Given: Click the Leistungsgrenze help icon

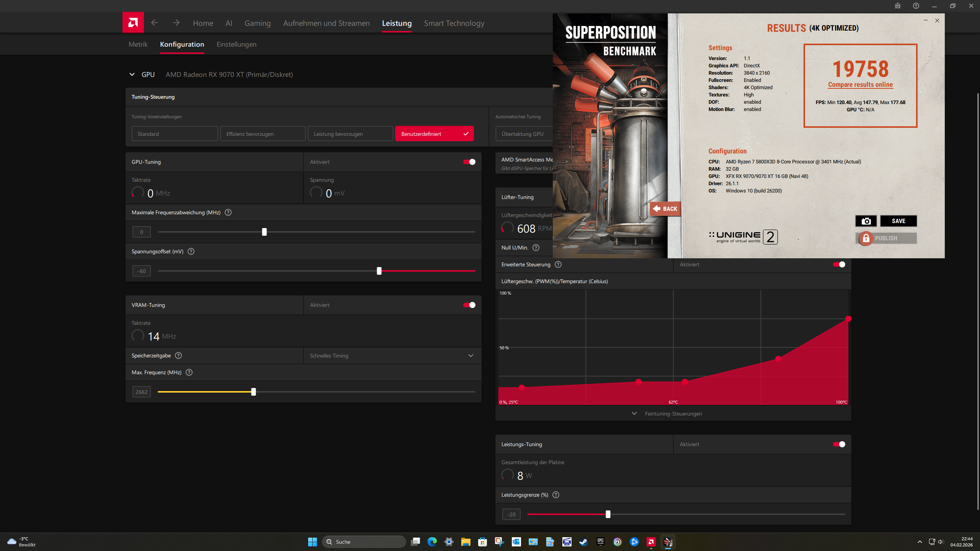Looking at the screenshot, I should (x=556, y=495).
